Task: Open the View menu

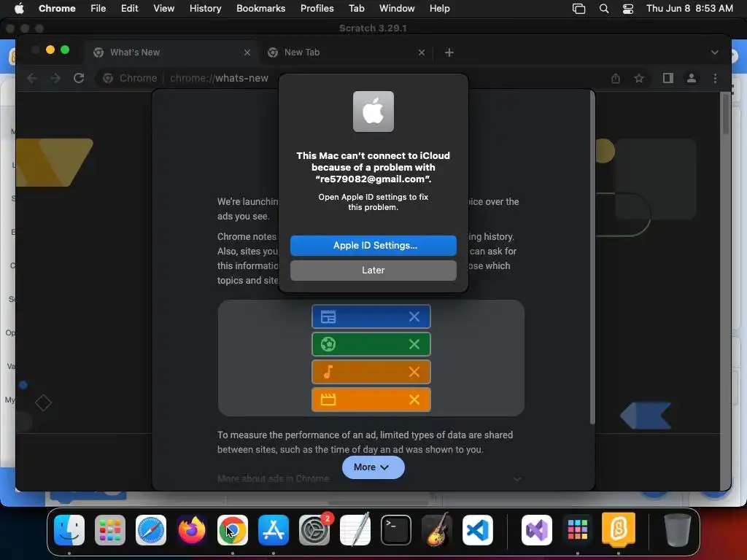Action: [163, 9]
